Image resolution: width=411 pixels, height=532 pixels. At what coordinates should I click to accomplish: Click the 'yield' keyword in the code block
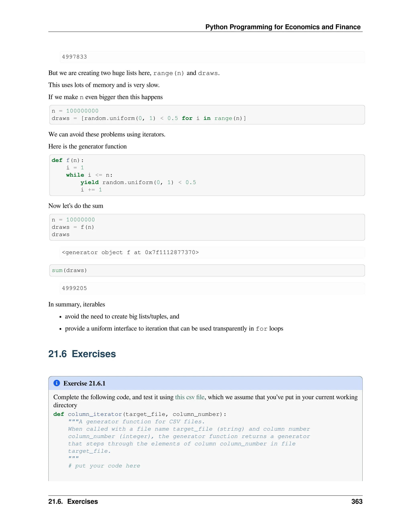point(90,182)
